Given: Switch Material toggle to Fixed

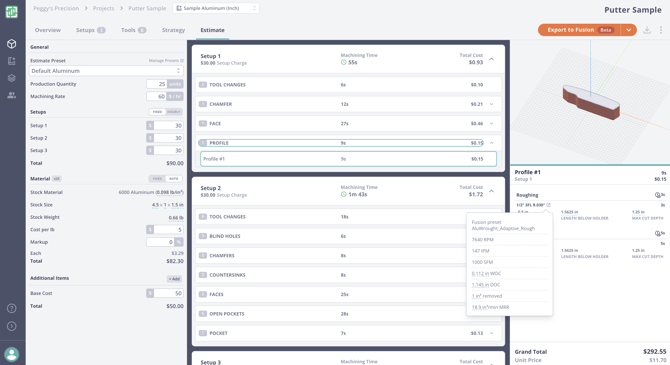Looking at the screenshot, I should (x=157, y=179).
